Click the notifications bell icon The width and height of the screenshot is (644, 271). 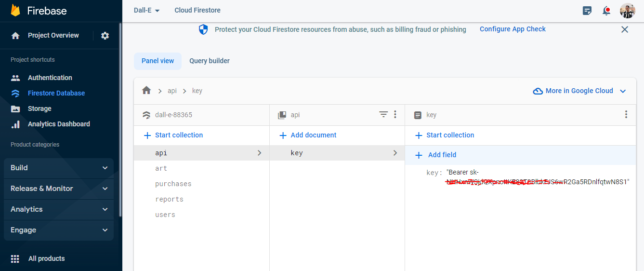click(x=606, y=11)
